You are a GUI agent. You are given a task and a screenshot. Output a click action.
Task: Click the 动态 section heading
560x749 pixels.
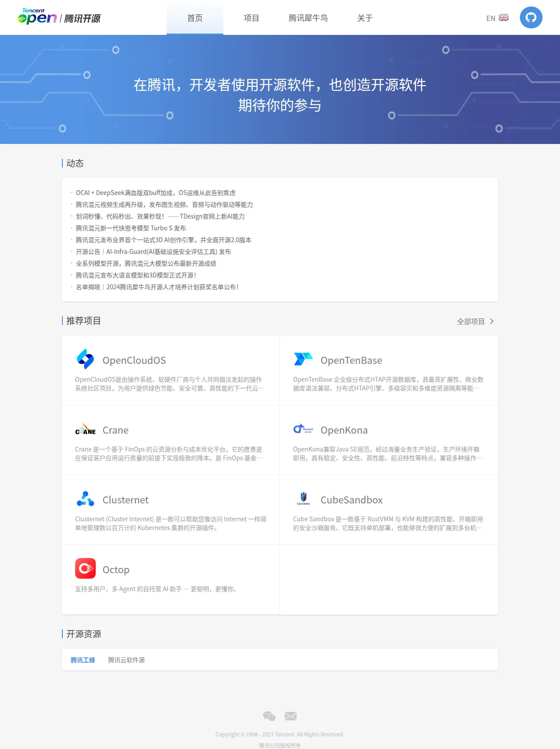[x=75, y=164]
